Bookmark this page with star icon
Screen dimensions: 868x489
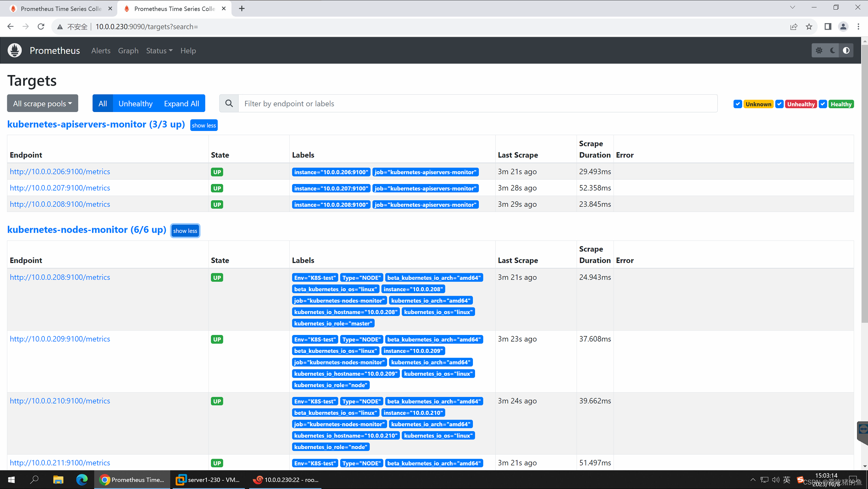click(809, 27)
